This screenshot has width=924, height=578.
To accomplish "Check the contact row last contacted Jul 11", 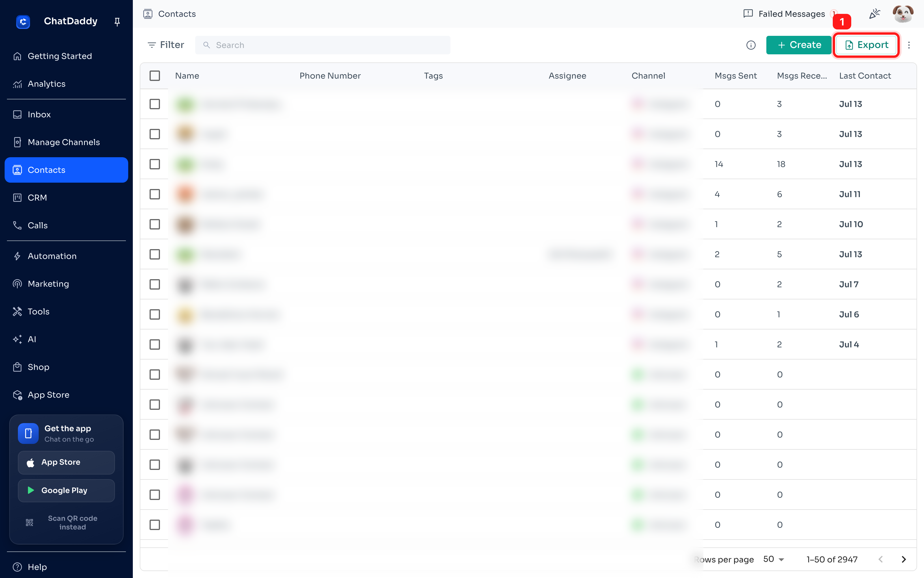I will (155, 194).
